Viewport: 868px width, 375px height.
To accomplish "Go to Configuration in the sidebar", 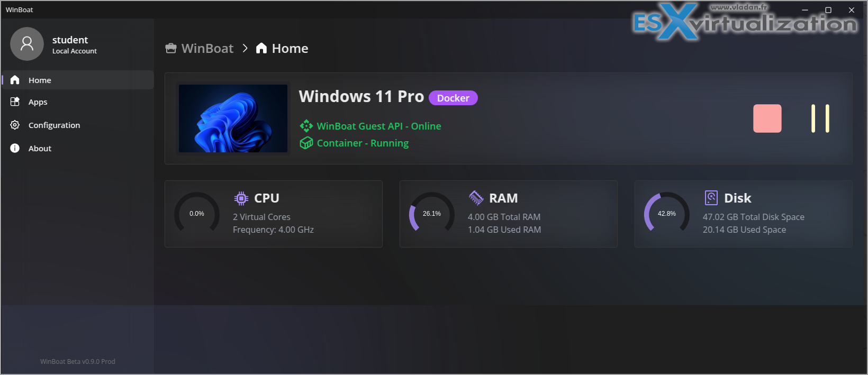I will [x=54, y=125].
